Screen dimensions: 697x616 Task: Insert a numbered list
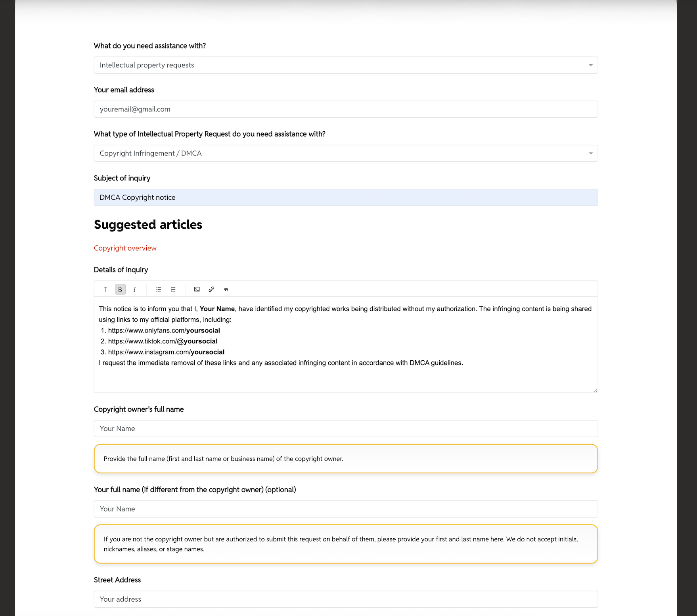(173, 289)
